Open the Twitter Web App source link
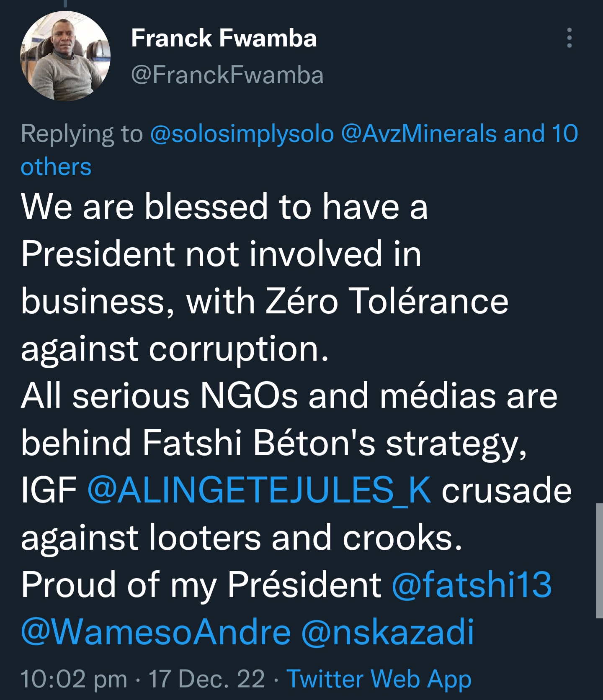This screenshot has height=700, width=603. coord(379,679)
